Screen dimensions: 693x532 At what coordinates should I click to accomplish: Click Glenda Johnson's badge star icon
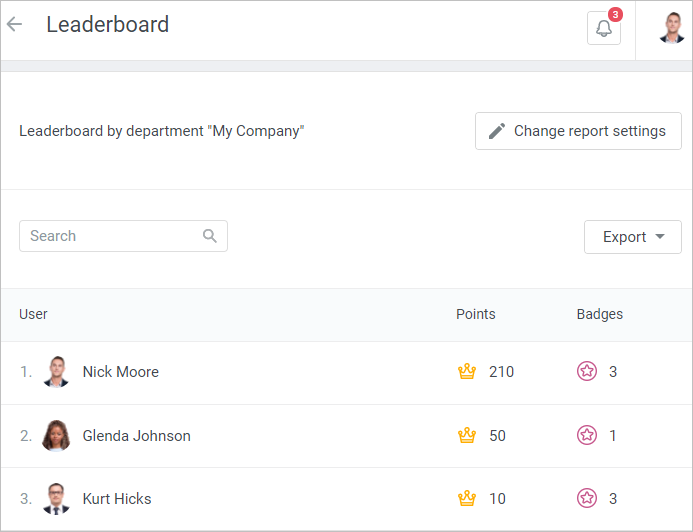click(x=587, y=436)
